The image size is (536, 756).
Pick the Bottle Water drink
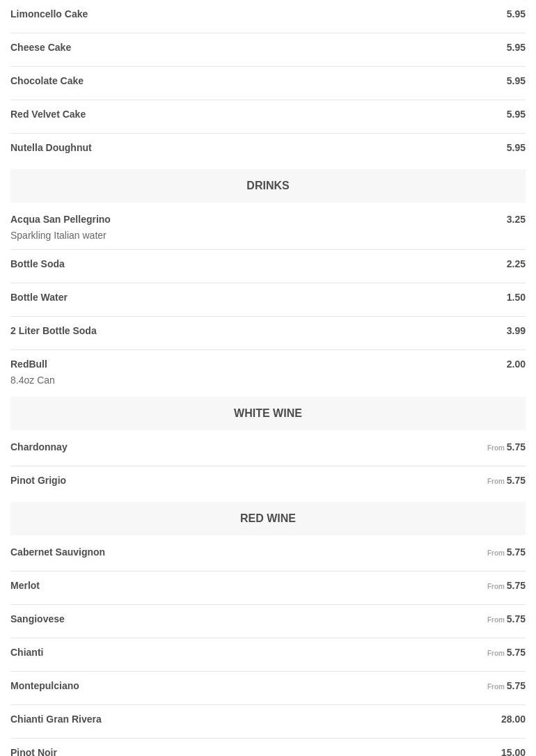(x=39, y=297)
